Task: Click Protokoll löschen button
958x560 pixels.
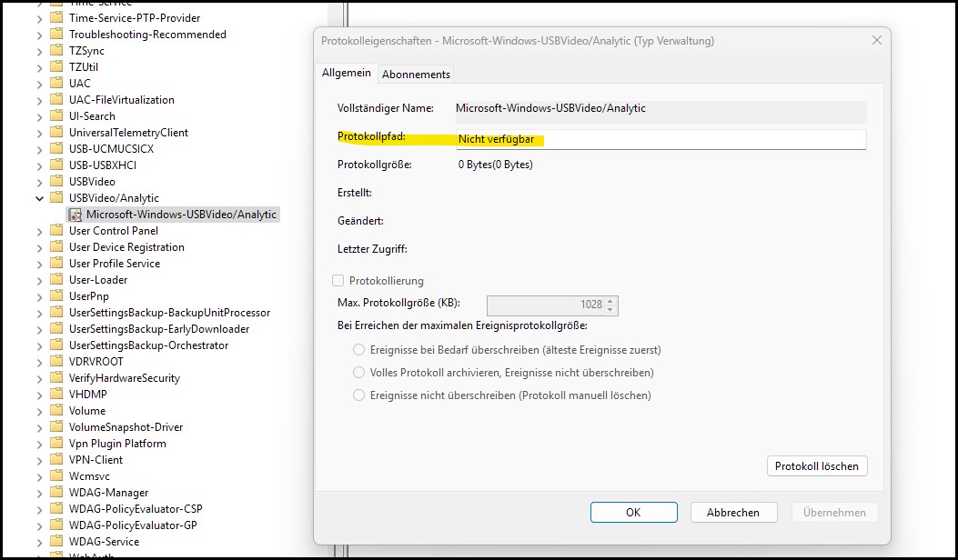Action: [817, 466]
